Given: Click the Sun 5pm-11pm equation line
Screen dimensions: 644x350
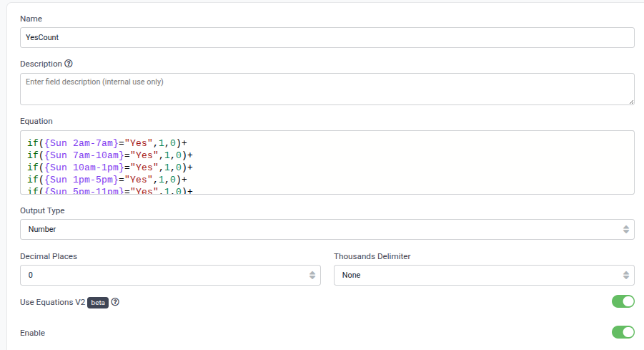Looking at the screenshot, I should pos(110,190).
